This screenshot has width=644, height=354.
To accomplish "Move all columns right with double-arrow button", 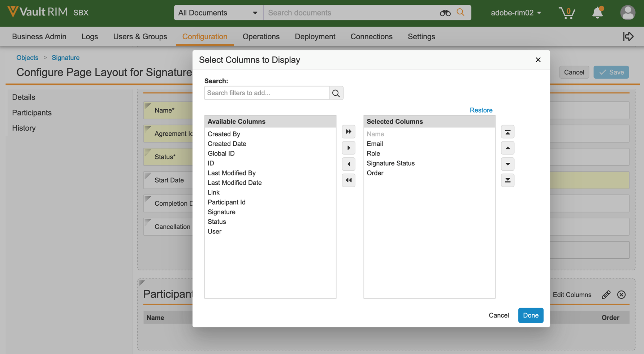I will (x=348, y=131).
